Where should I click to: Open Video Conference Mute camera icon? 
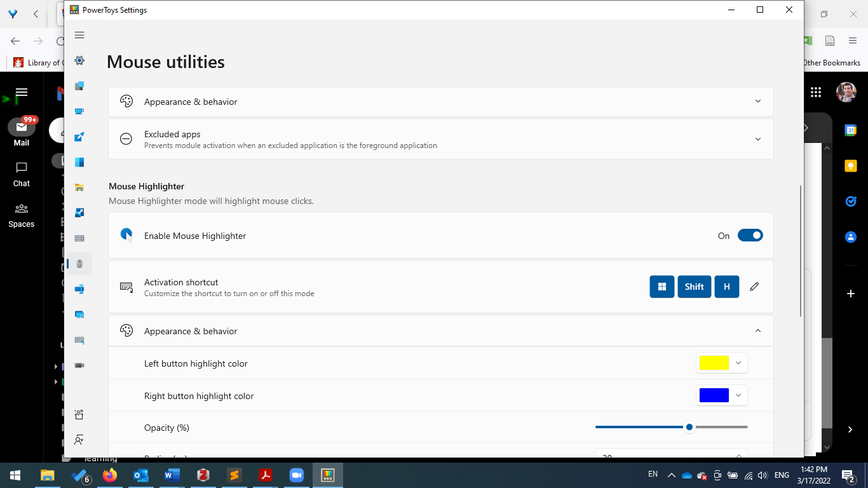point(79,365)
